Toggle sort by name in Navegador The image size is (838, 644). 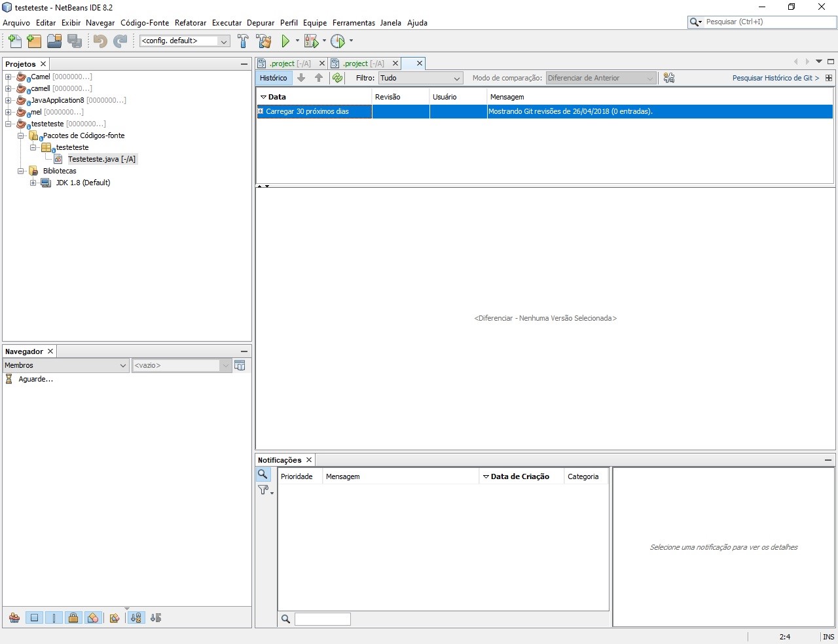pyautogui.click(x=136, y=617)
